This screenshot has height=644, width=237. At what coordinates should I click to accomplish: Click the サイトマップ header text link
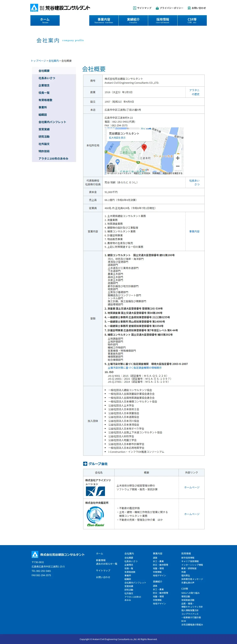tap(144, 8)
